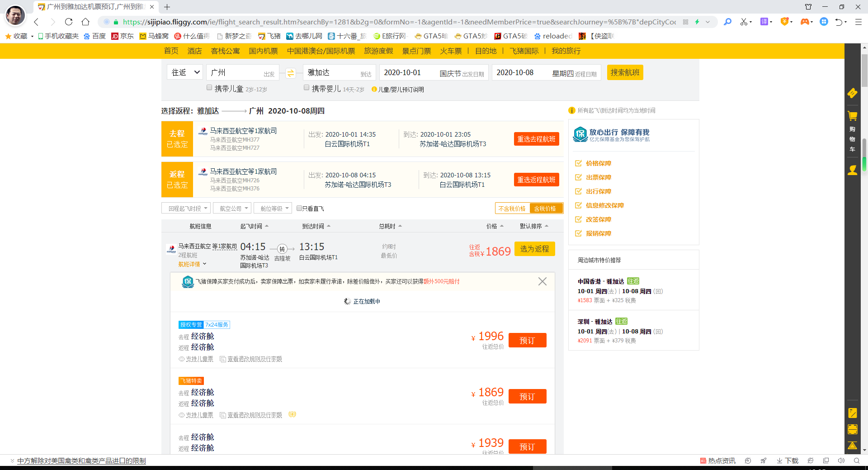Viewport: 868px width, 470px height.
Task: Open 回程起飞时段 filter dropdown
Action: [x=186, y=209]
